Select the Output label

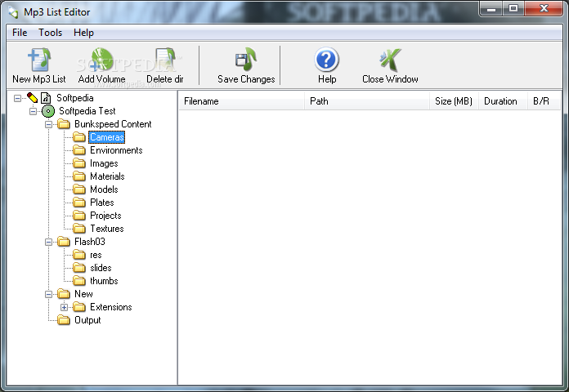[87, 320]
